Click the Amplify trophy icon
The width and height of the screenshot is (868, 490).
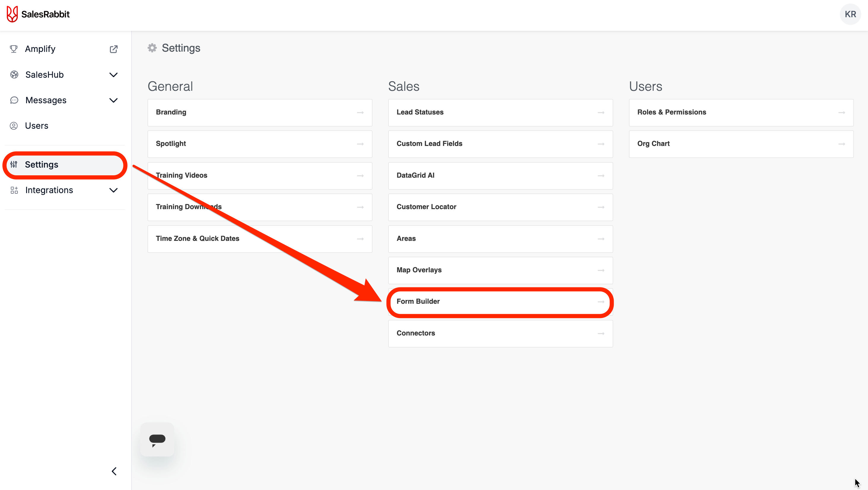point(13,49)
